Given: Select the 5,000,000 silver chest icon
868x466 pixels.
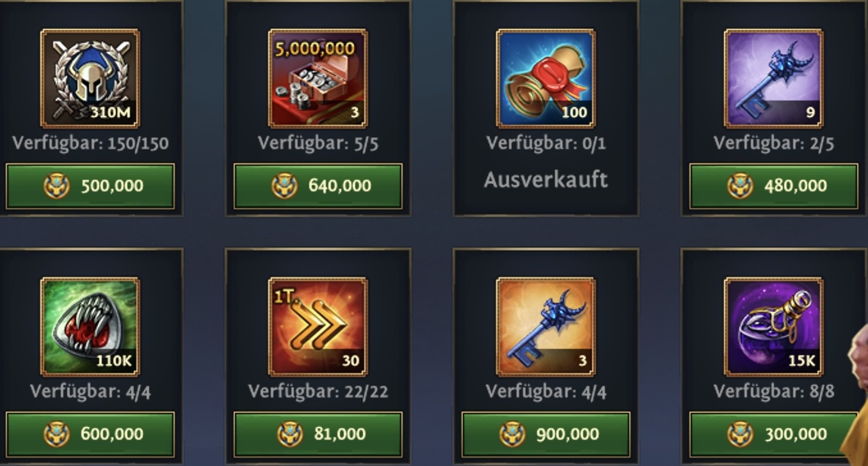Looking at the screenshot, I should (318, 78).
